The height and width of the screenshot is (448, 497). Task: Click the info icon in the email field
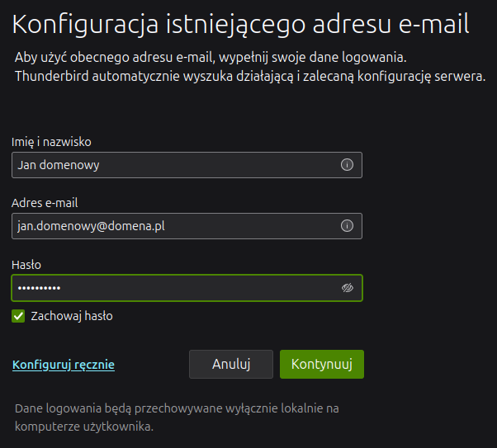(x=347, y=226)
